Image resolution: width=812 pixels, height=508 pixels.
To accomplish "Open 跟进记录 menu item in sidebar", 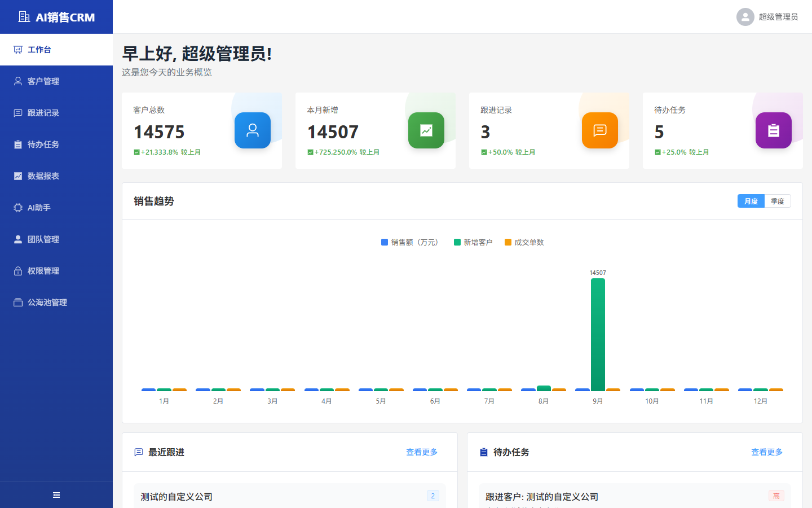I will coord(56,113).
